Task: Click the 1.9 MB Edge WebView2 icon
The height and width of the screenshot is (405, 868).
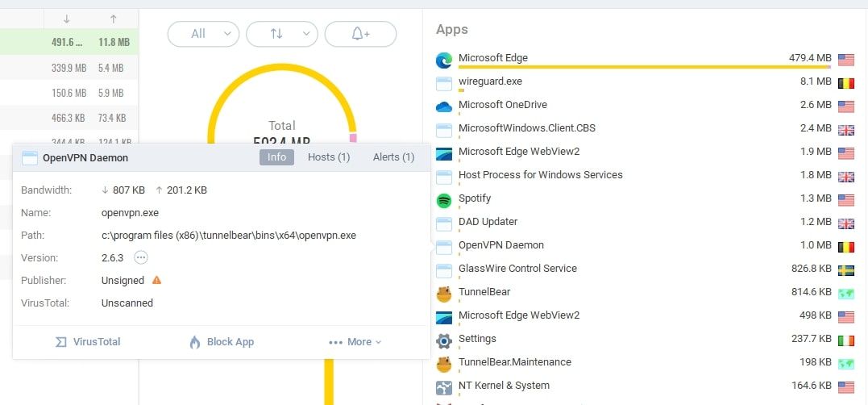Action: (x=444, y=153)
